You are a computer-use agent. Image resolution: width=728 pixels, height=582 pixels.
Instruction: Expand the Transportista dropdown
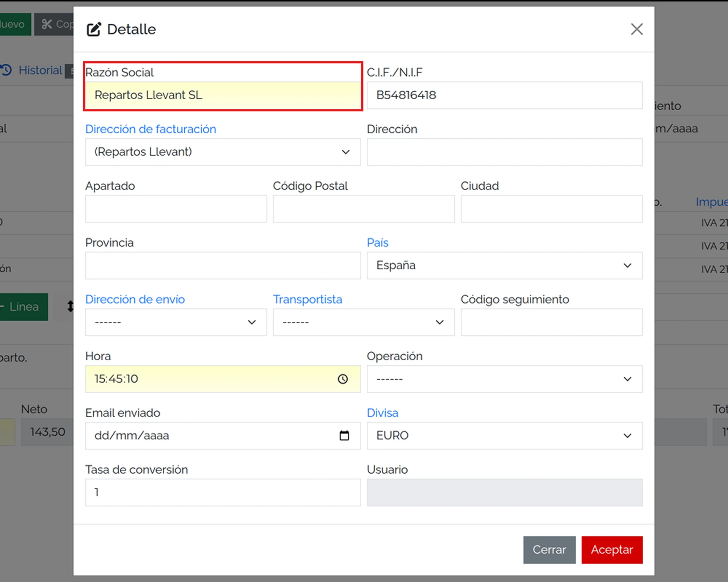(364, 322)
